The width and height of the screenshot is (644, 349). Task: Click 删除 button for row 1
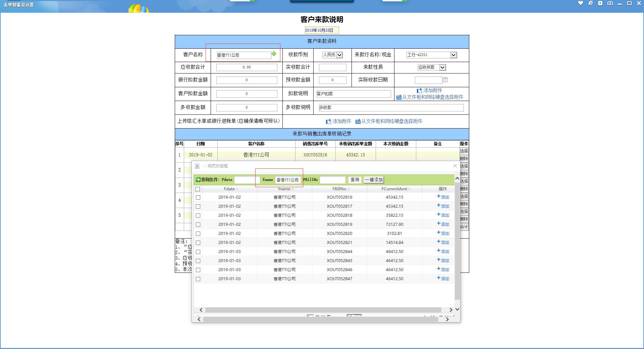(464, 158)
